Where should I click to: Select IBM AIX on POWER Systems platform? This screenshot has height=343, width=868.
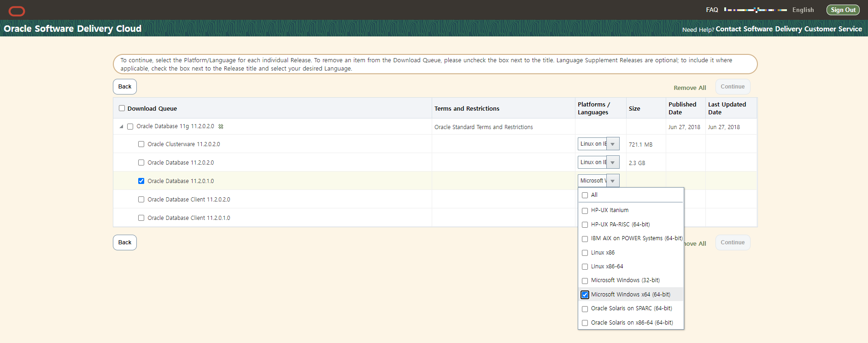(x=585, y=239)
